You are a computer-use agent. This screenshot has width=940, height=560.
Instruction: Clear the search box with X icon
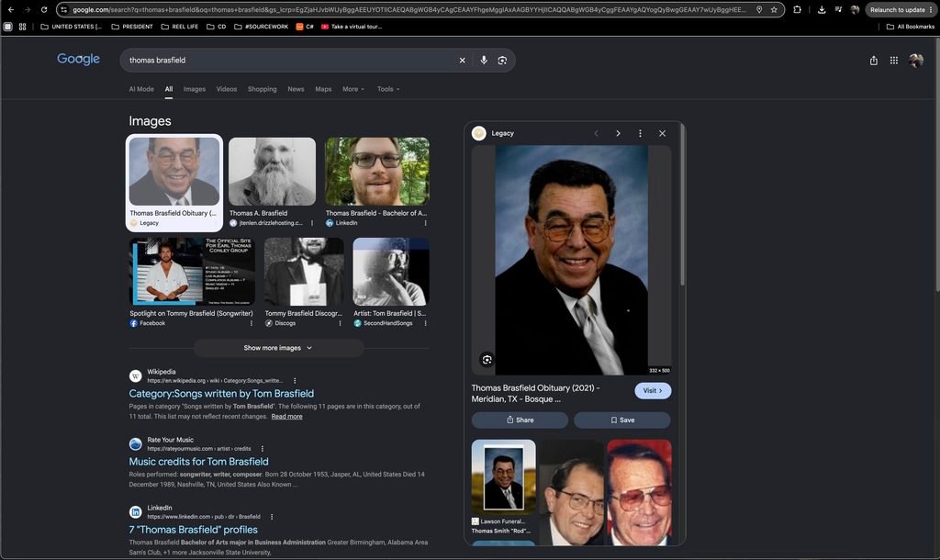(463, 60)
